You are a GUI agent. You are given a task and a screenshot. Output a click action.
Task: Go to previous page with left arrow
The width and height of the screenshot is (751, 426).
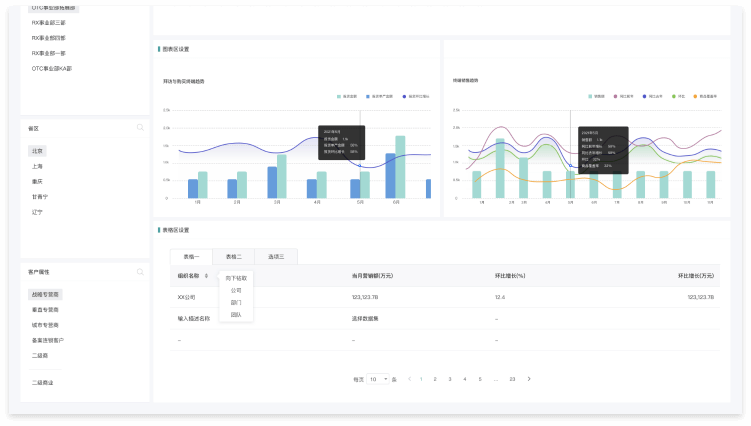(408, 379)
